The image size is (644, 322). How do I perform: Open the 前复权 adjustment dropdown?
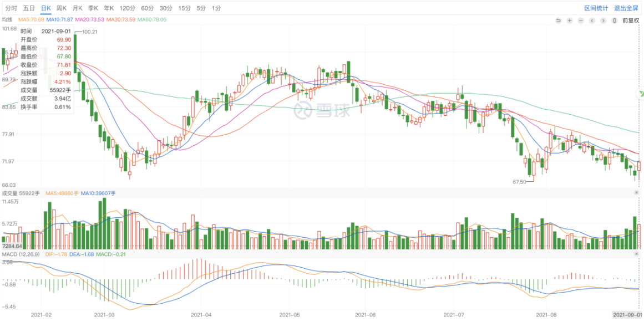click(x=631, y=21)
